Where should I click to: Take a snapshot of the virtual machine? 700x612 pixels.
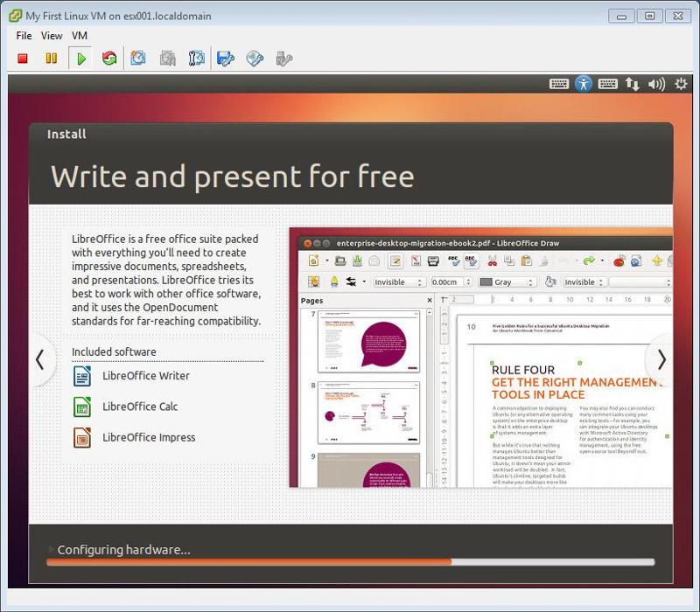pyautogui.click(x=138, y=58)
